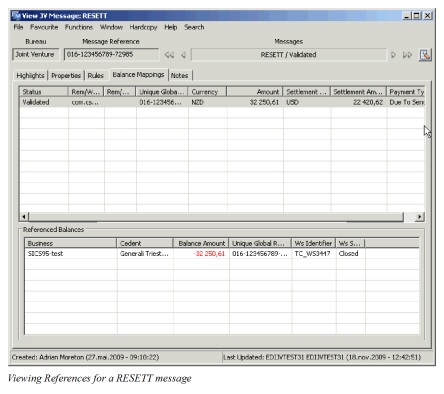This screenshot has height=394, width=444.
Task: Sort by Status column header
Action: [44, 92]
